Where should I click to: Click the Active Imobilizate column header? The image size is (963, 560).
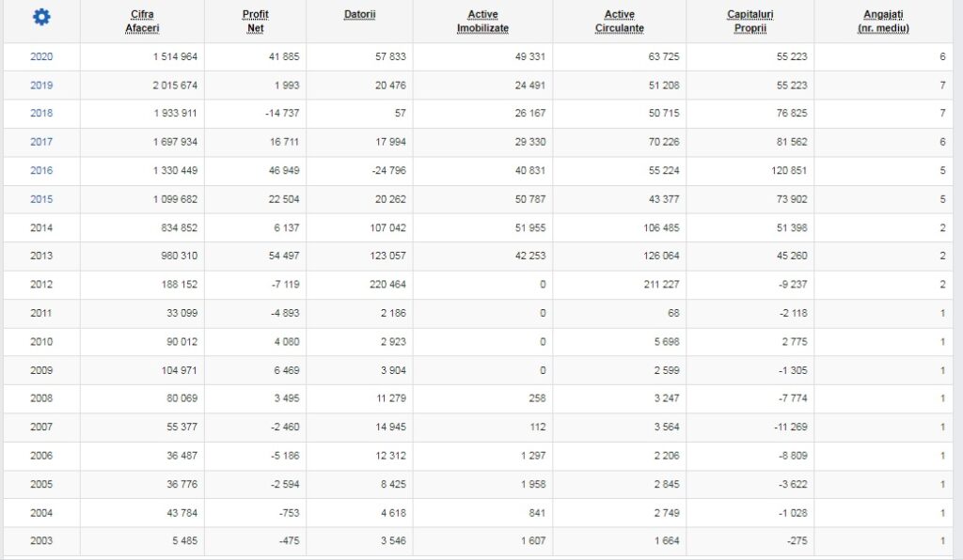tap(482, 22)
